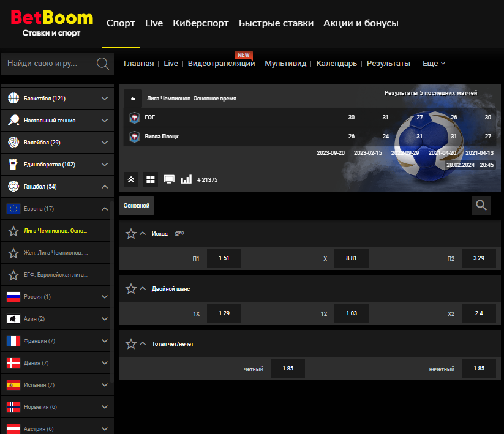504x434 pixels.
Task: Select double chance X2 at 2.4
Action: (479, 313)
